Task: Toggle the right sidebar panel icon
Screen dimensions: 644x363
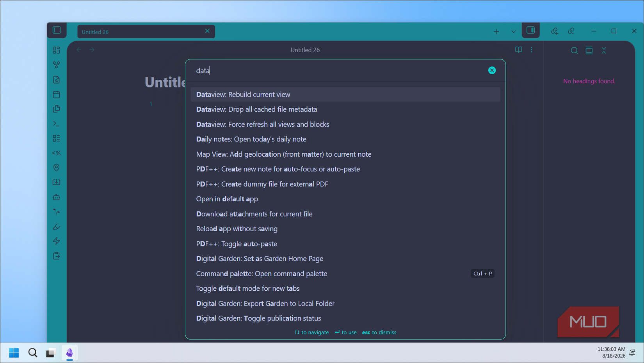Action: (530, 30)
